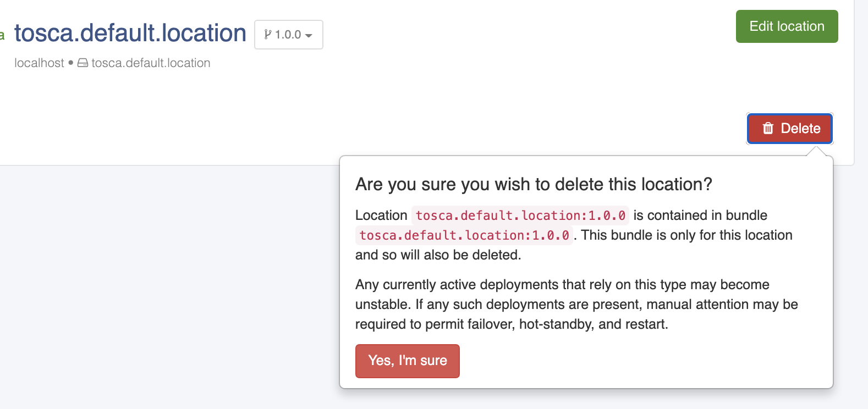Open the tosca.default.location bundle link in subtitle
The image size is (868, 409).
151,63
